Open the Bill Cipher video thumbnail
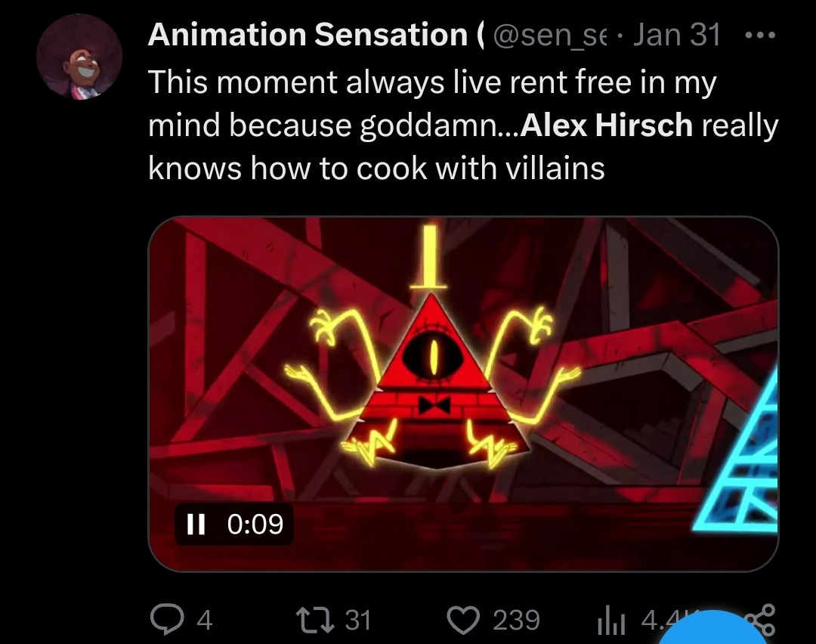Image resolution: width=816 pixels, height=644 pixels. coord(463,394)
